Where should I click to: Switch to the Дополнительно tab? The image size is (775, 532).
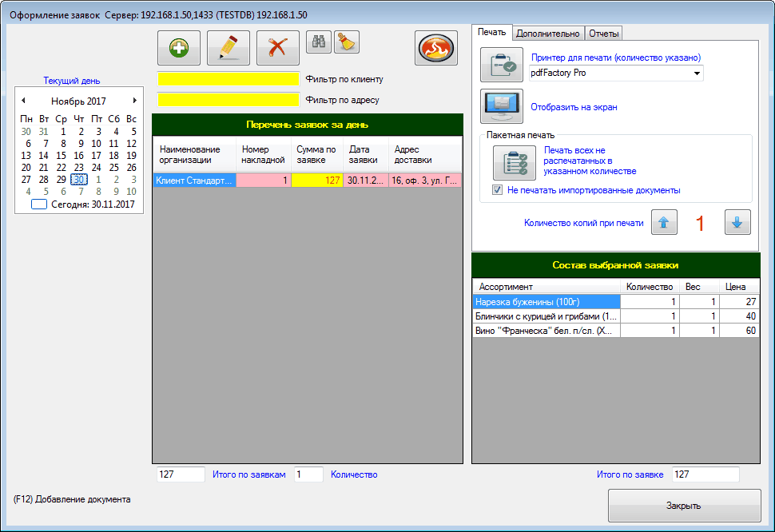[x=547, y=34]
